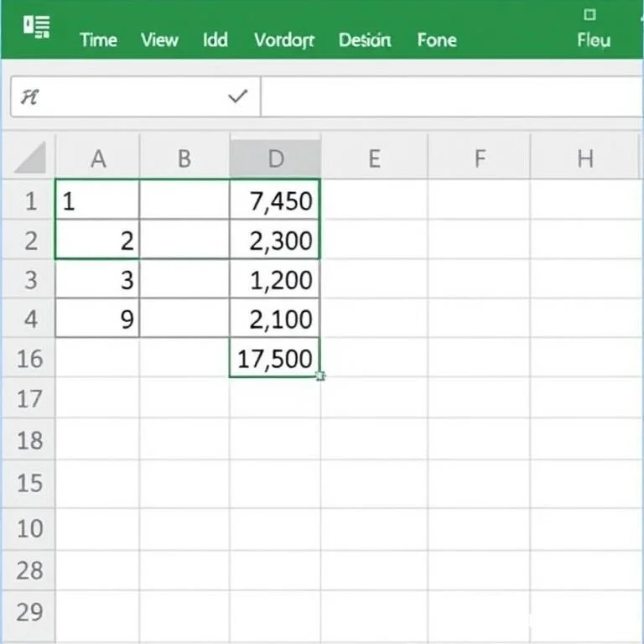
Task: Select column D by its header
Action: tap(275, 158)
